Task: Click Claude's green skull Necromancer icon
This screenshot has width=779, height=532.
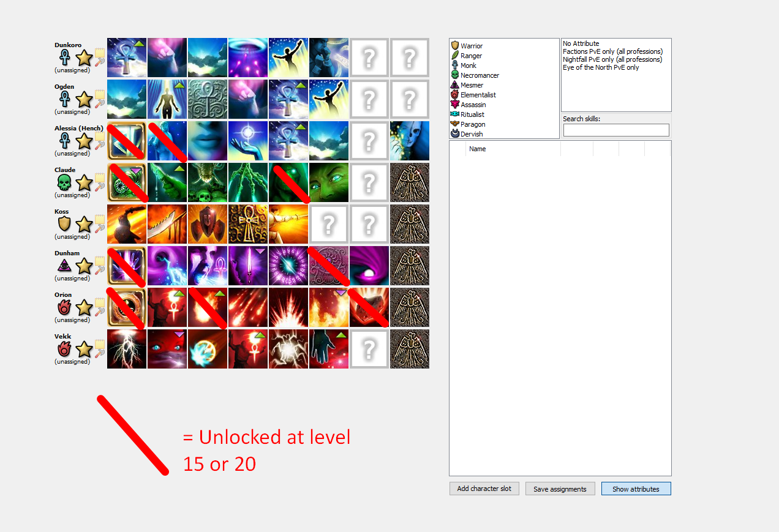Action: pos(64,183)
